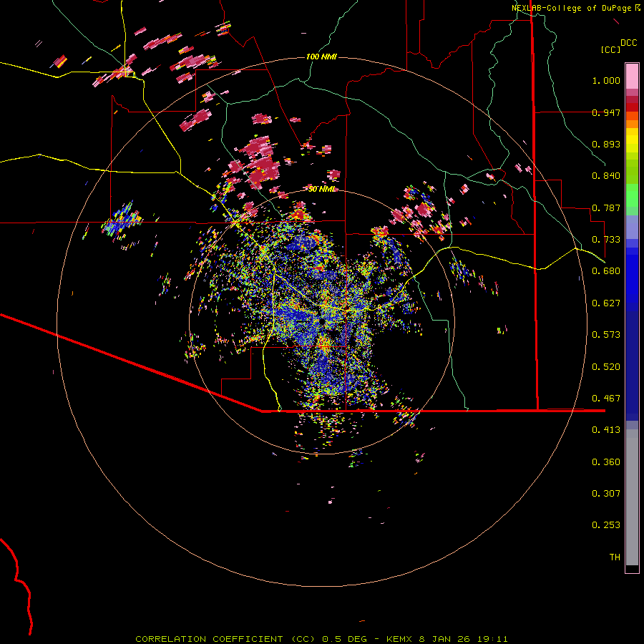
Task: Click the 100 NMI range ring label
Action: 321,57
